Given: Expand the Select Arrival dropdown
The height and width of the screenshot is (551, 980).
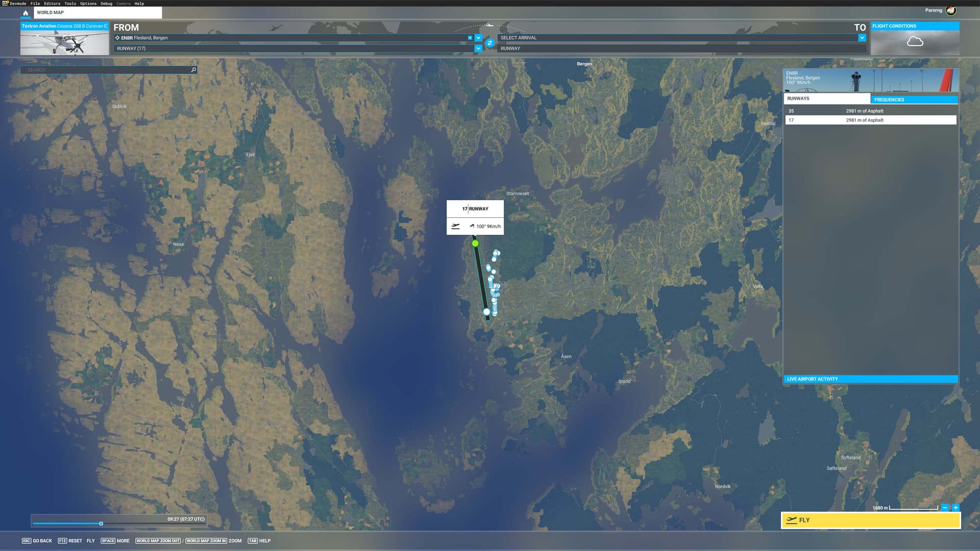Looking at the screenshot, I should (x=862, y=38).
